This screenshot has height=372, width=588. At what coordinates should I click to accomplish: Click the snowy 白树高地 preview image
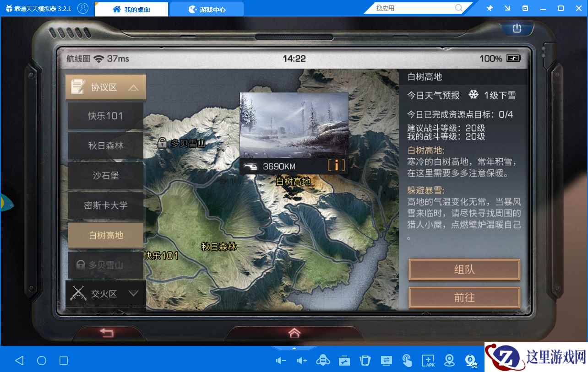294,125
